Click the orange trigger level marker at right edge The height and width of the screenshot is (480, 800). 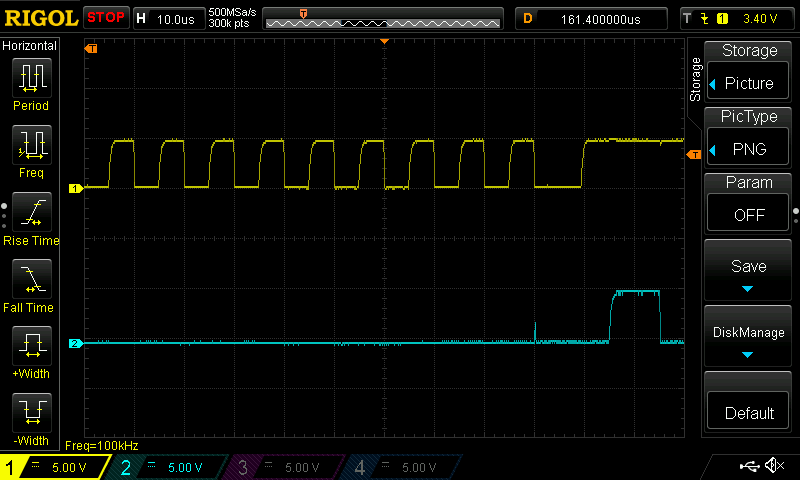(x=694, y=155)
